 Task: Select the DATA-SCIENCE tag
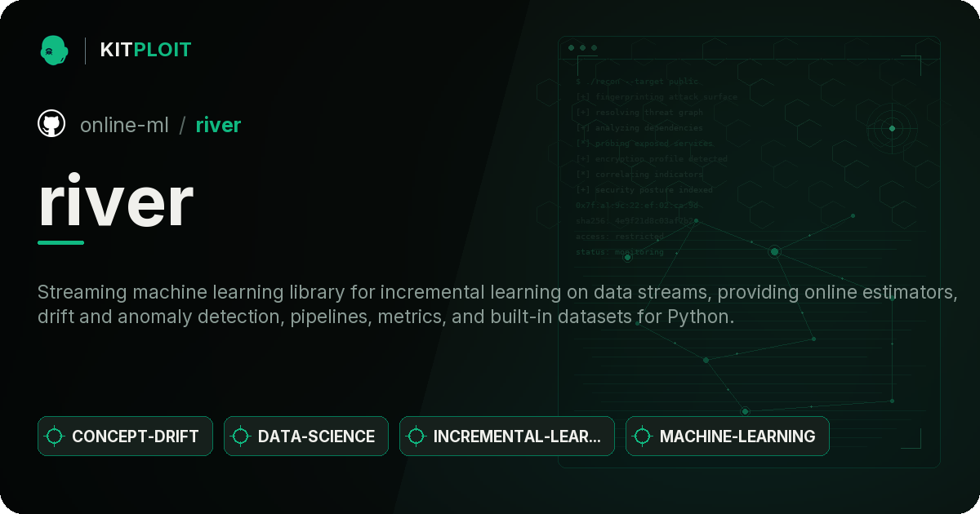[306, 436]
